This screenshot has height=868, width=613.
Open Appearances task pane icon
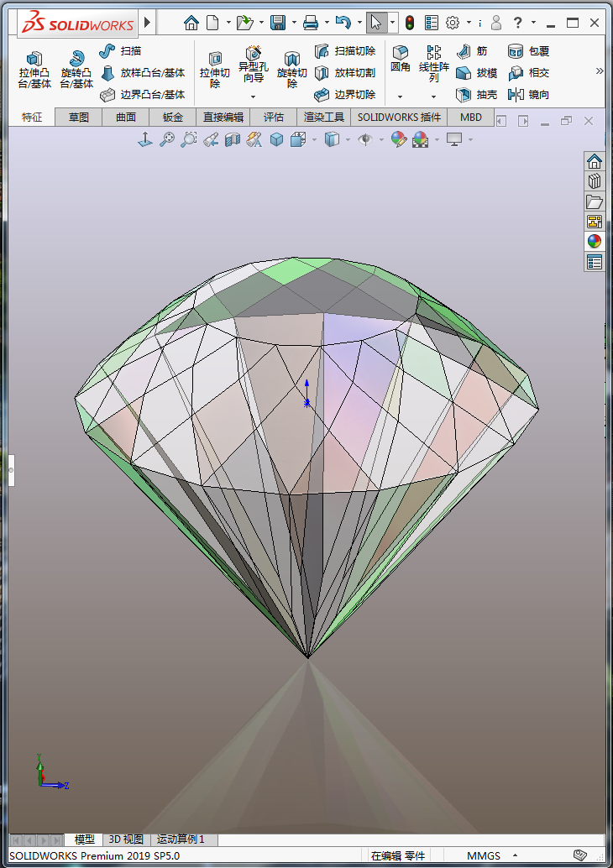click(595, 241)
